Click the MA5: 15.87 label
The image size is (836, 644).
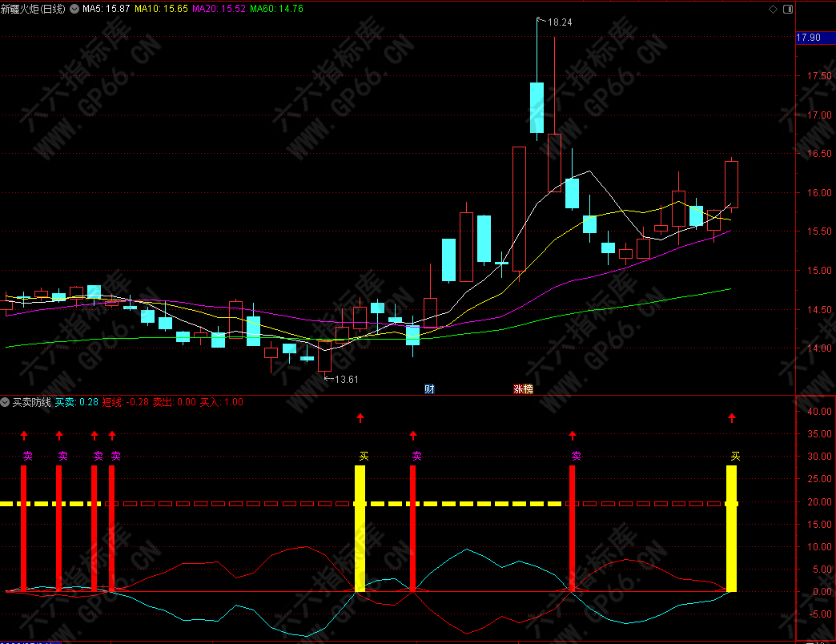pyautogui.click(x=106, y=9)
